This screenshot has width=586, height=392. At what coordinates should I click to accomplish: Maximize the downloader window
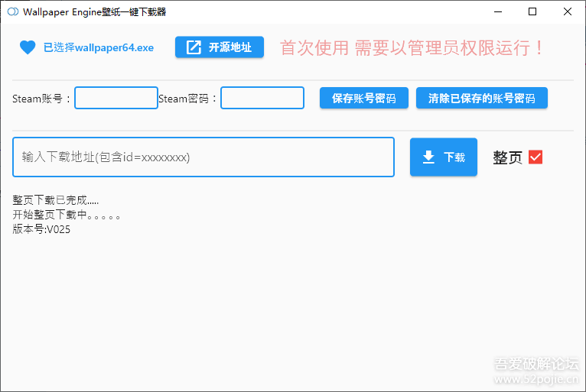tap(532, 11)
